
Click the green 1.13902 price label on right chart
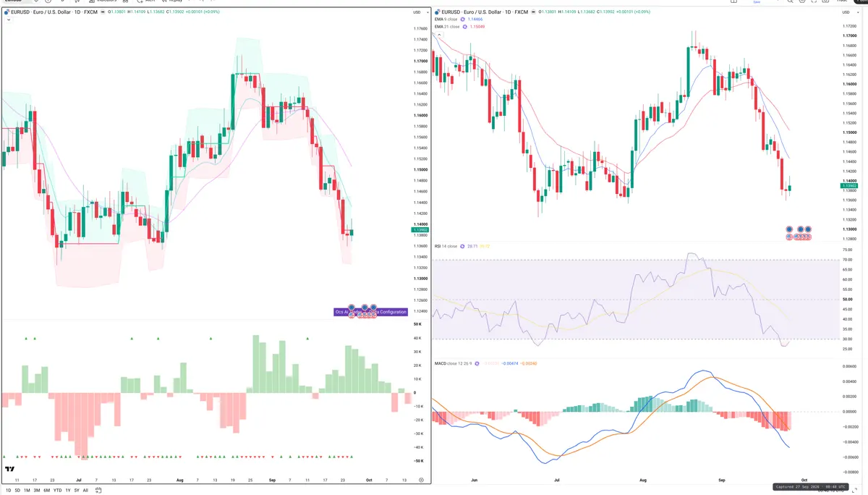[x=848, y=186]
